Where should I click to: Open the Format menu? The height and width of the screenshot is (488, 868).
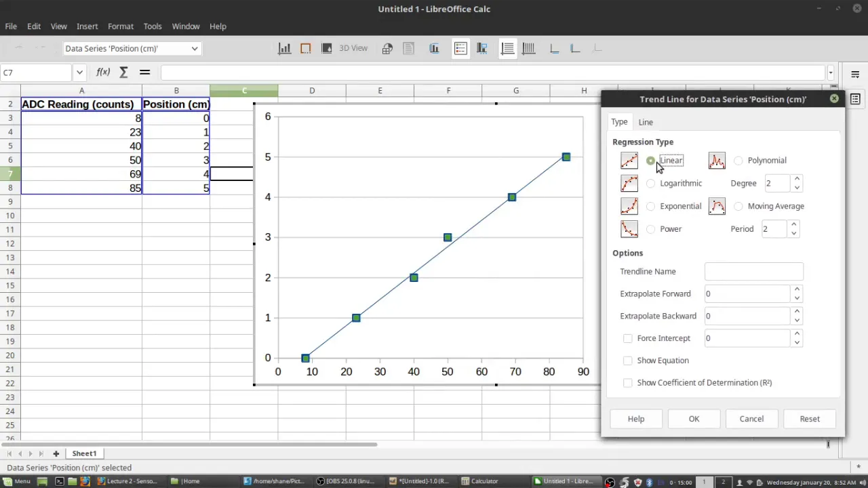[x=121, y=26]
